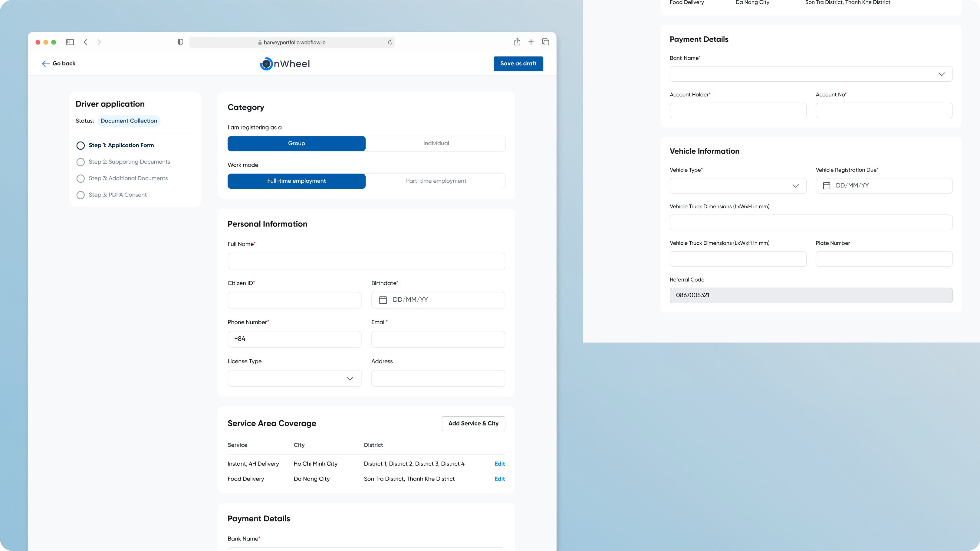This screenshot has height=551, width=980.
Task: Click the browser back arrow
Action: [86, 42]
